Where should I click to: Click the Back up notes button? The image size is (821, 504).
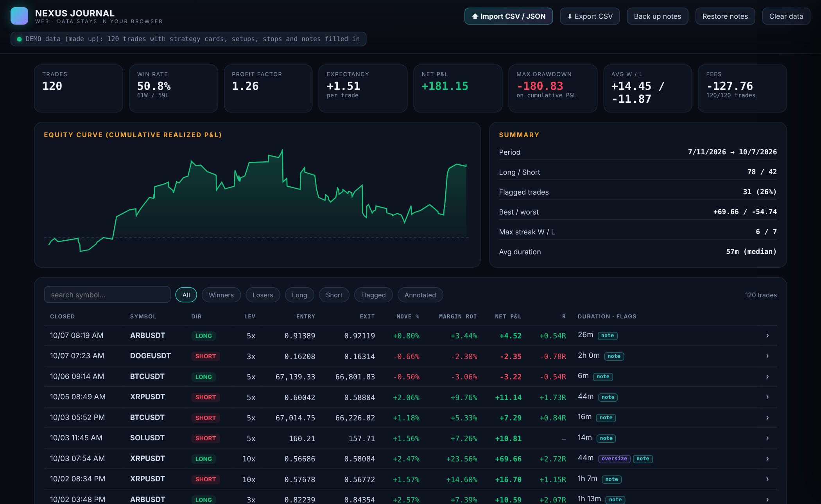(x=657, y=16)
